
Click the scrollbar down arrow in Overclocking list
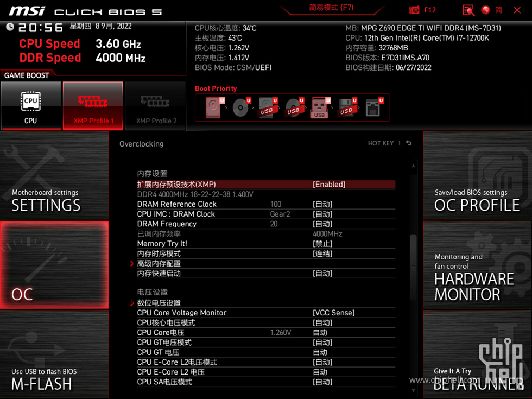[413, 390]
